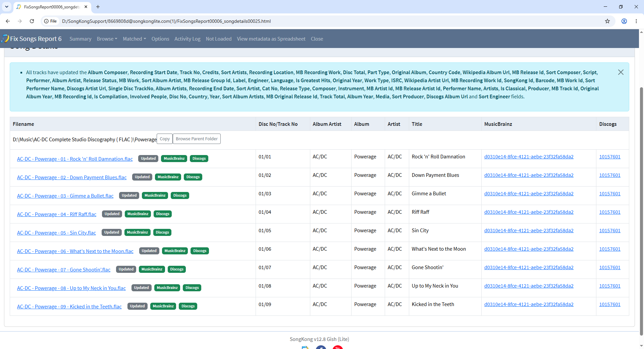Click MusicBrainz badge on Gone Shootin' row

(152, 269)
